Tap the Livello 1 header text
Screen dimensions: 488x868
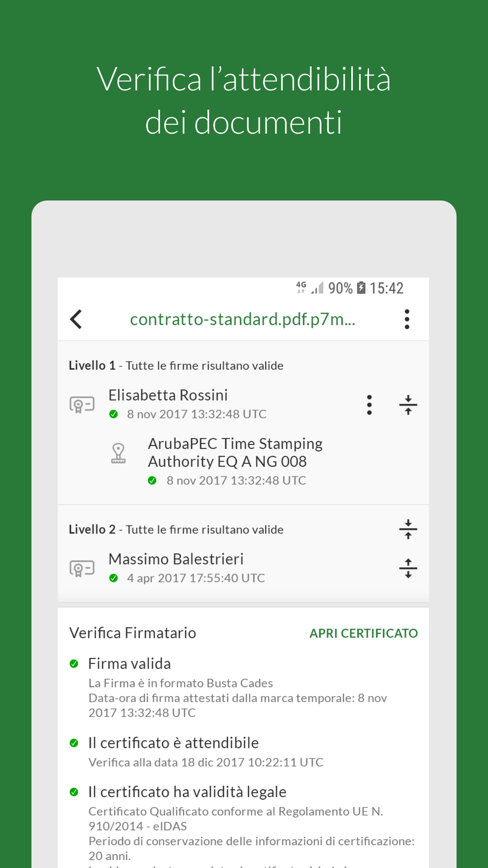[x=176, y=366]
